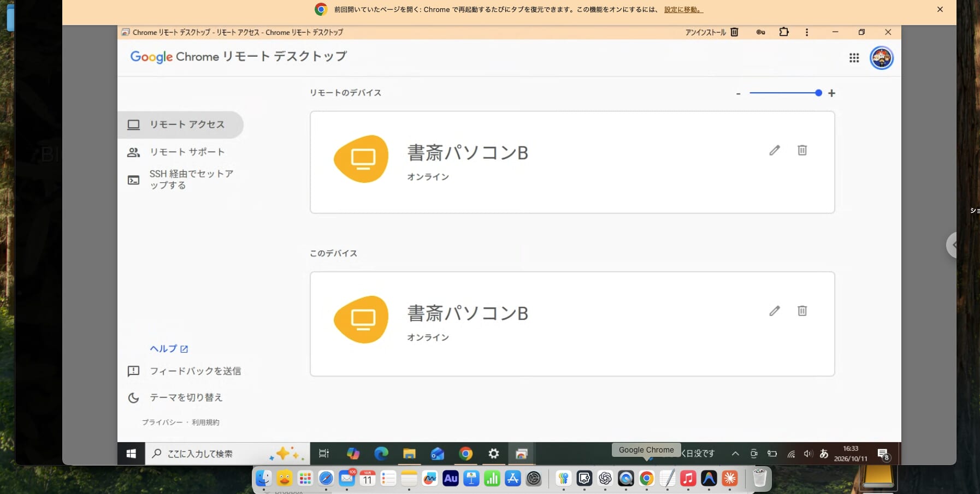Viewport: 980px width, 494px height.
Task: Open Microsoft Edge in the Windows taskbar
Action: 381,454
